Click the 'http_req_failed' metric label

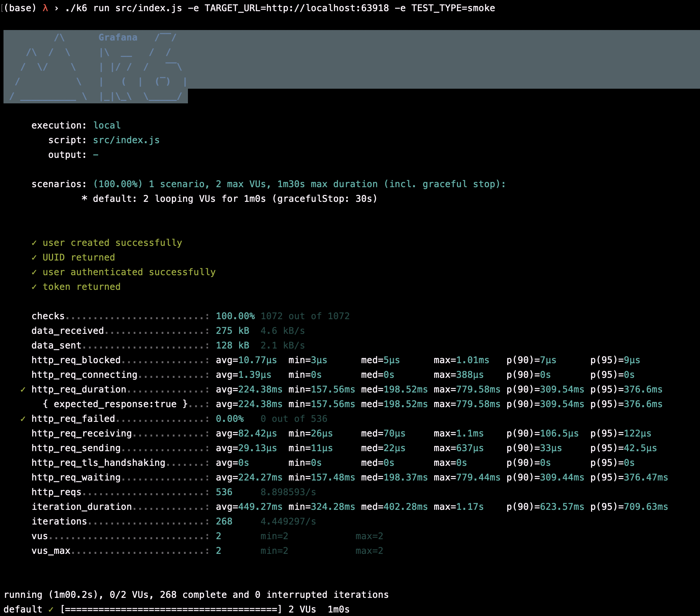coord(73,419)
